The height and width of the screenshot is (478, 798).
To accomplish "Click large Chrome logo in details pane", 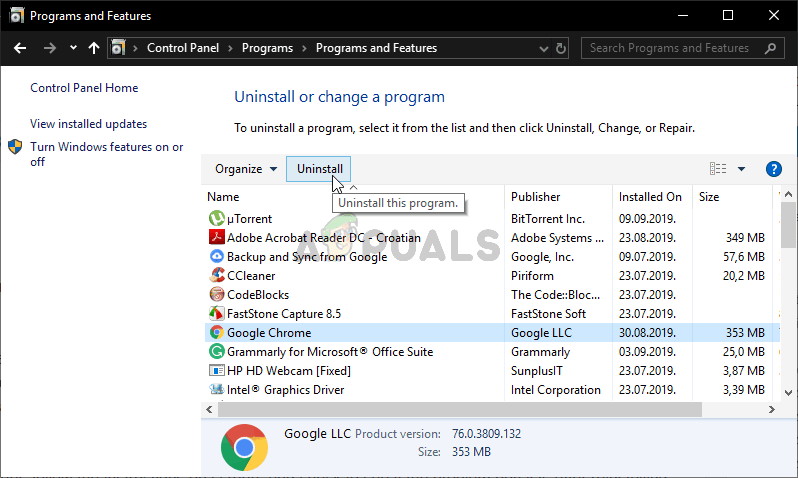I will point(244,447).
